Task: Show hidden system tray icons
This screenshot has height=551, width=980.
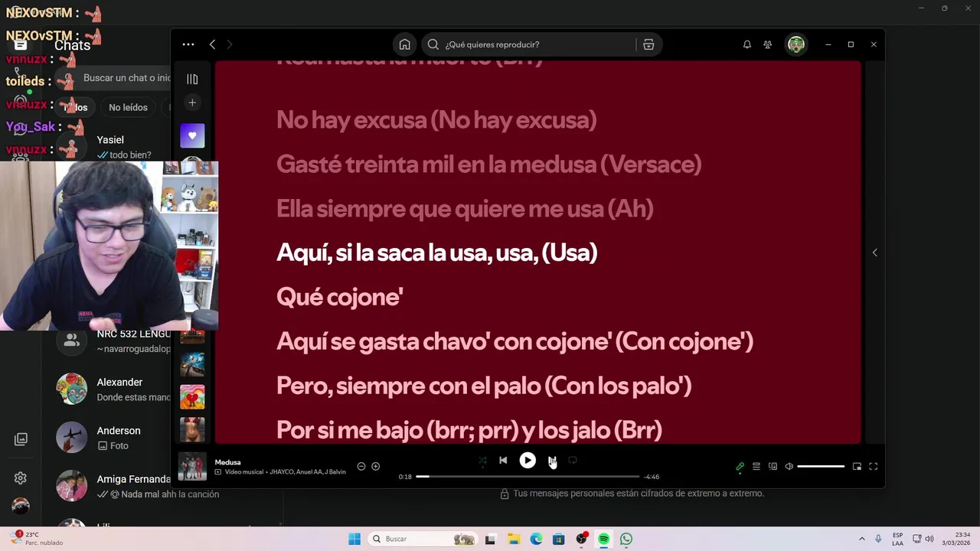Action: pyautogui.click(x=861, y=539)
